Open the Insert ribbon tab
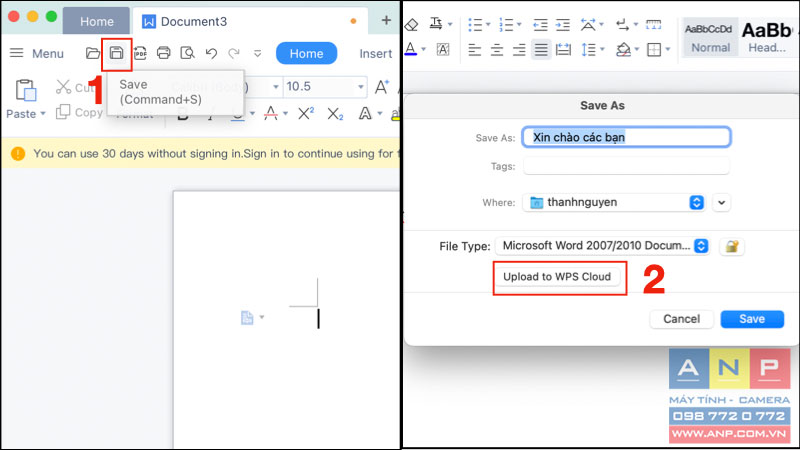Image resolution: width=800 pixels, height=450 pixels. tap(376, 54)
